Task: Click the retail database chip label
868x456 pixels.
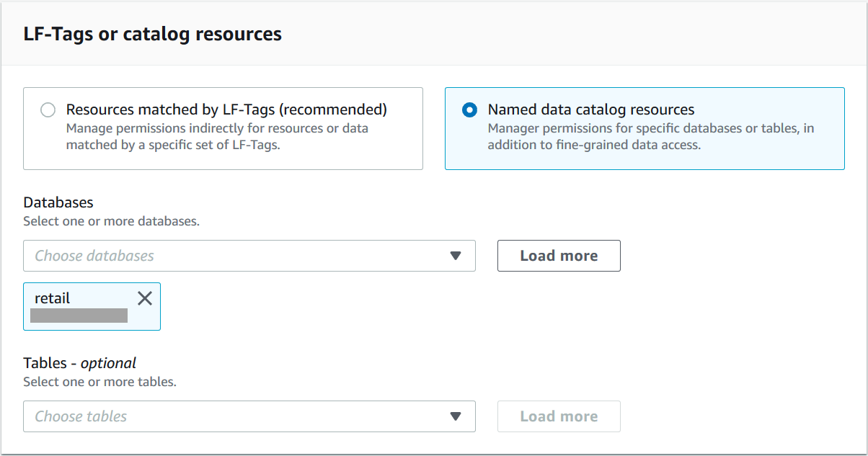Action: (x=53, y=298)
